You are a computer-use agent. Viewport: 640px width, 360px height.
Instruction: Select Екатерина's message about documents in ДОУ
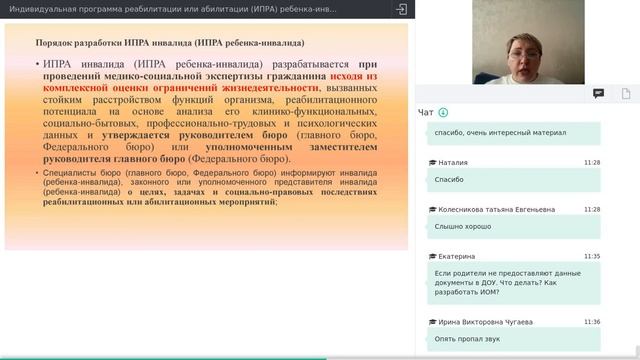(x=513, y=283)
